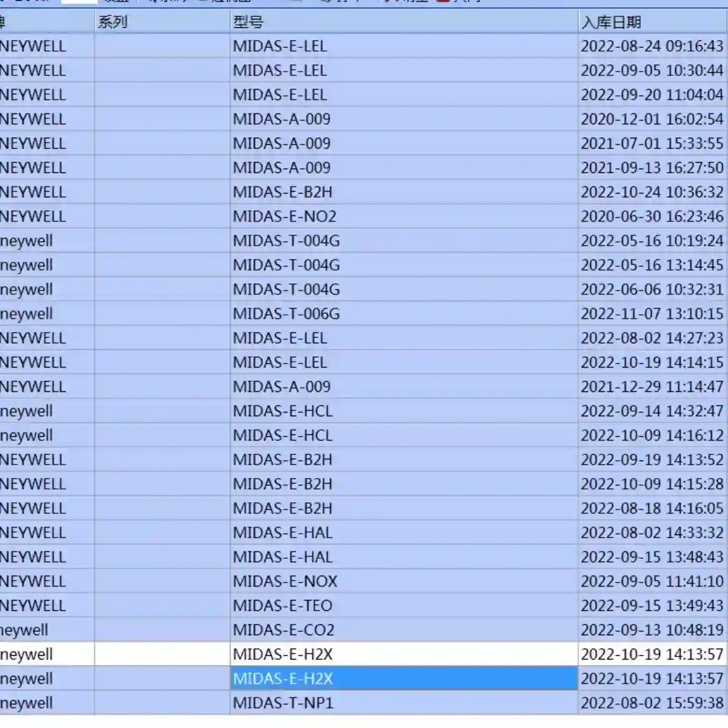Click the empty 系列 cell in the white row
This screenshot has height=728, width=728.
162,654
